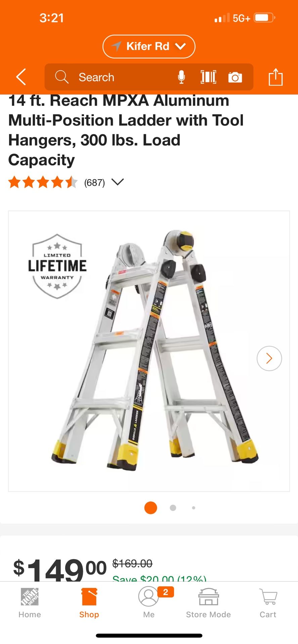298x644 pixels.
Task: Open the Cart tab
Action: click(268, 603)
